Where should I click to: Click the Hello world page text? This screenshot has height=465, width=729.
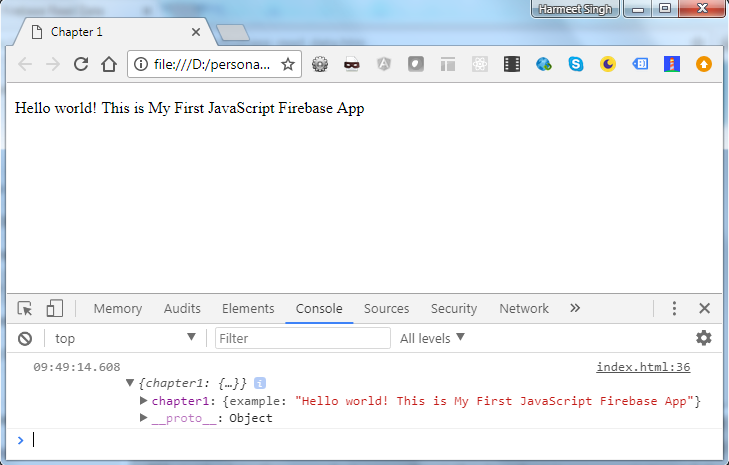click(x=189, y=108)
